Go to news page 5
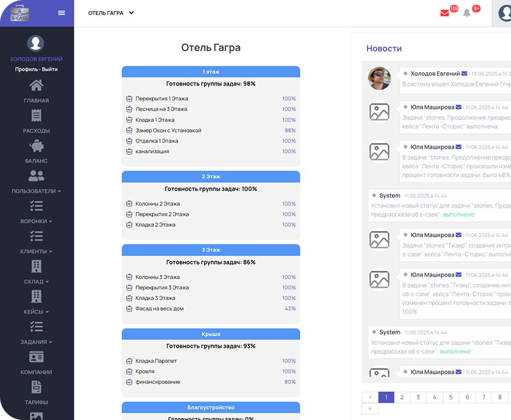The image size is (511, 420). pos(451,397)
